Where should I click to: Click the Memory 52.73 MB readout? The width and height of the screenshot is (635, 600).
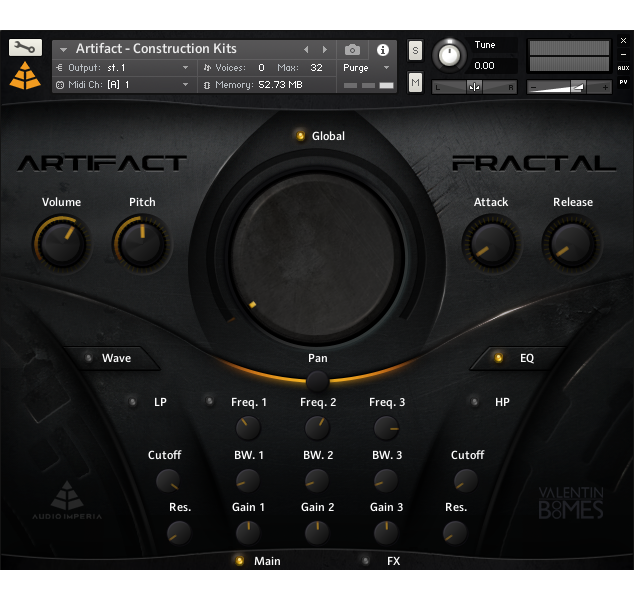point(280,85)
